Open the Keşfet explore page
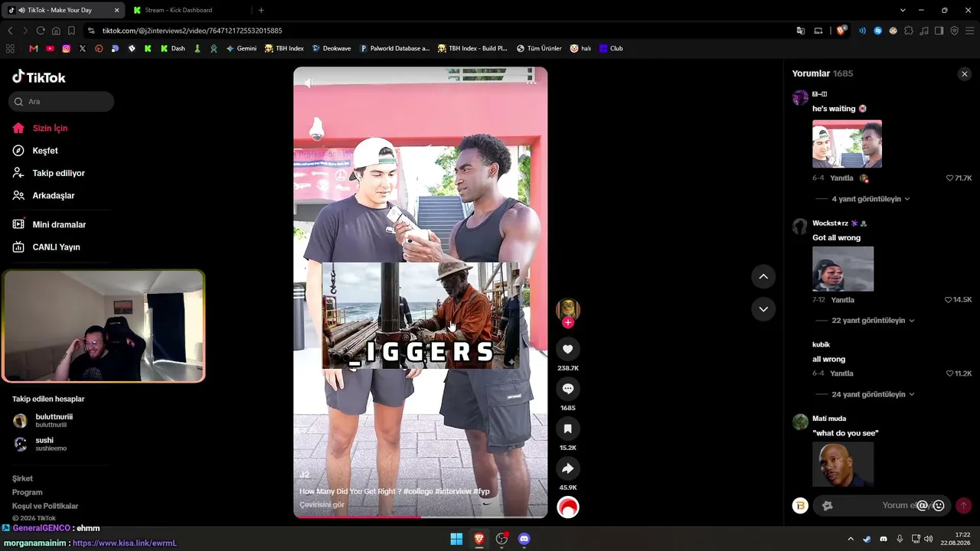This screenshot has width=980, height=551. [x=45, y=151]
